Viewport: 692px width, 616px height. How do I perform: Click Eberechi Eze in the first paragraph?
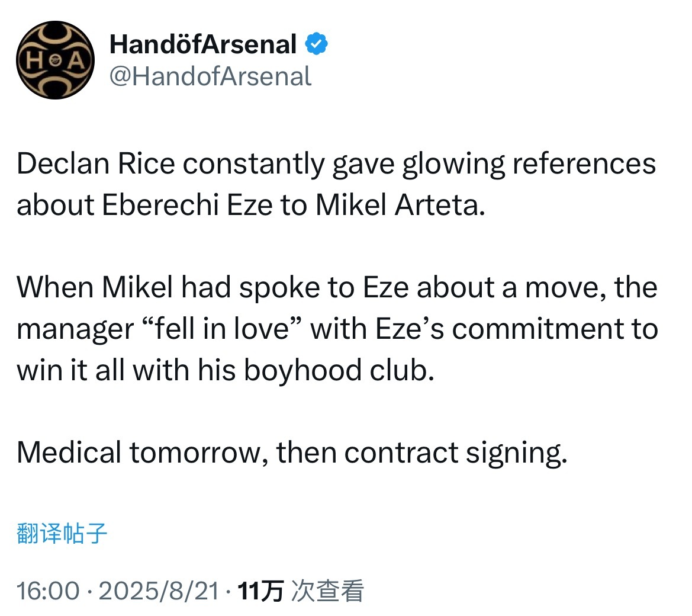(x=187, y=205)
